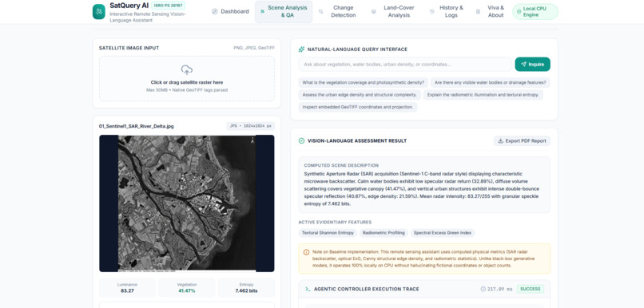Select visible water bodies suggestion chip

click(490, 82)
